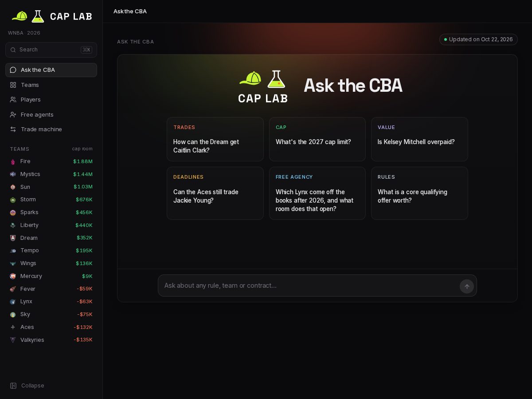This screenshot has height=399, width=532.
Task: Click the Fire team logo
Action: [13, 162]
